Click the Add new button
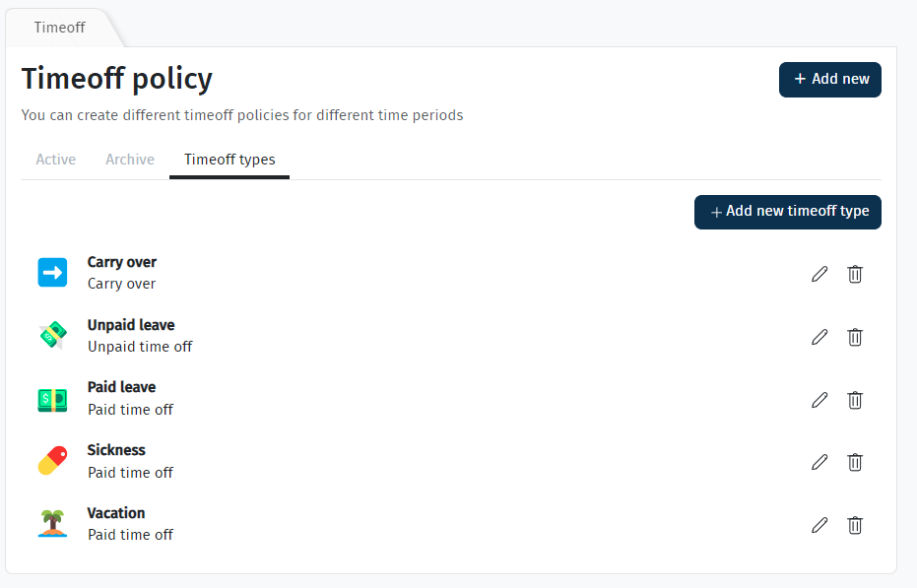 tap(830, 80)
